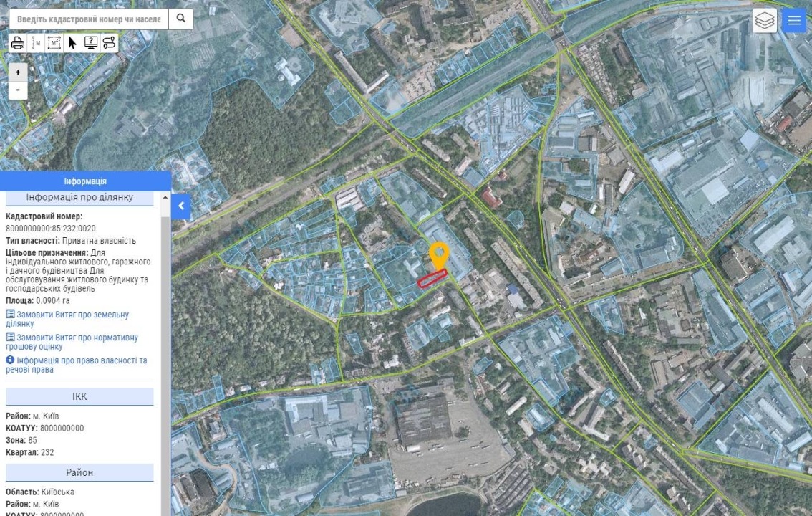Click the document icon beside valuation extract link
The width and height of the screenshot is (812, 516).
point(10,337)
